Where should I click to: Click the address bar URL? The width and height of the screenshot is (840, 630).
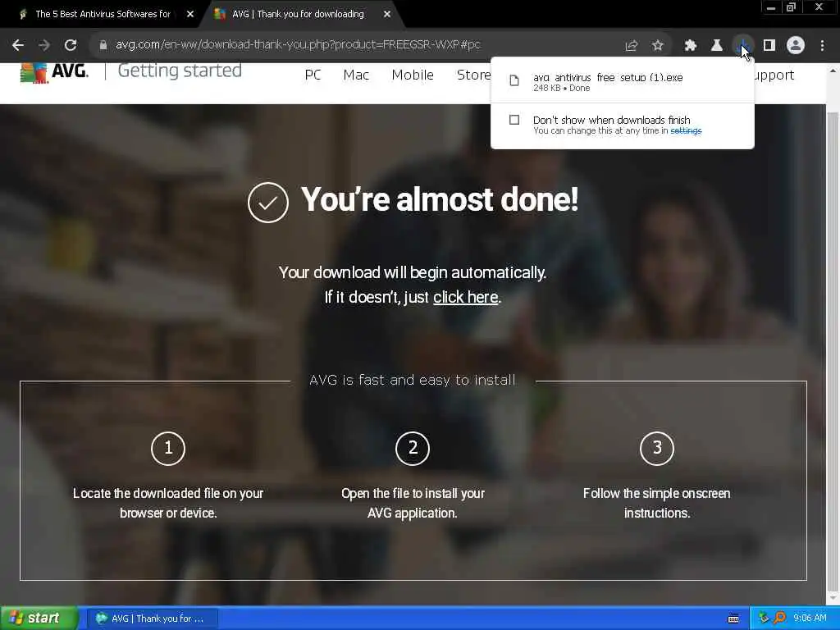tap(298, 45)
